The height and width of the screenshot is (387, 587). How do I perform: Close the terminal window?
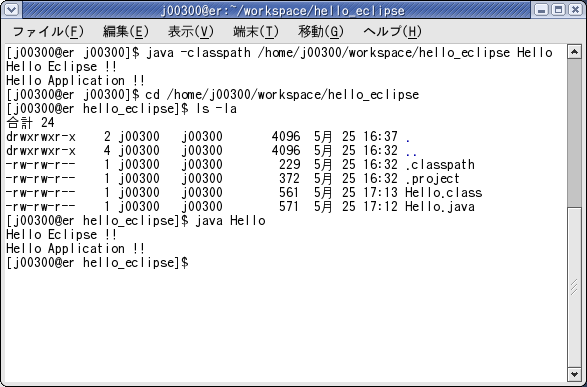575,9
